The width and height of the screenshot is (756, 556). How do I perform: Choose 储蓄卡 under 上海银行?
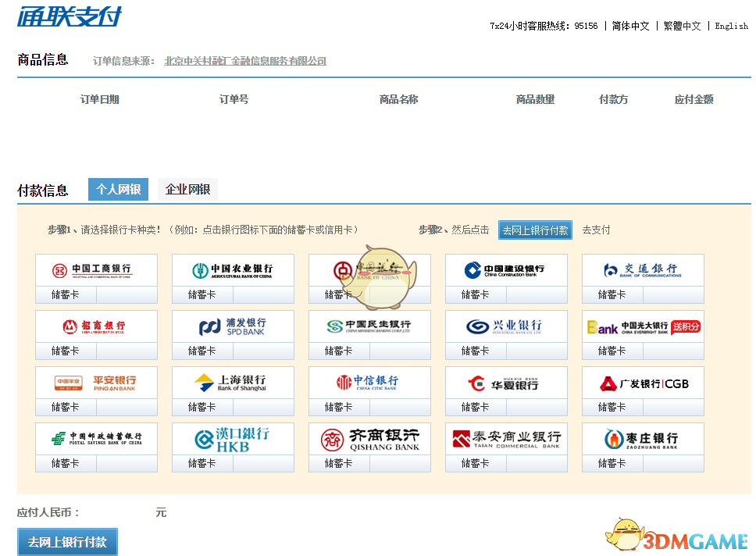point(202,408)
